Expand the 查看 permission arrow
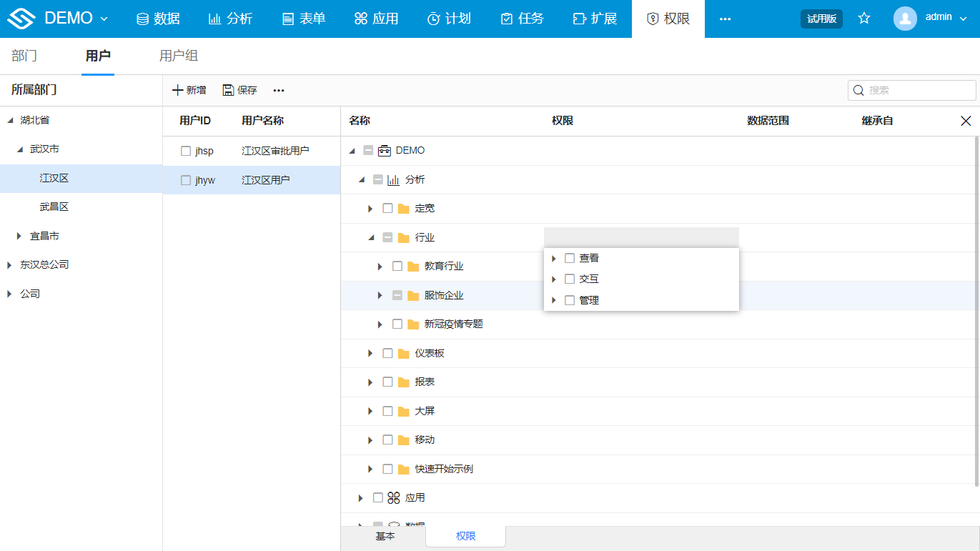 pos(554,258)
